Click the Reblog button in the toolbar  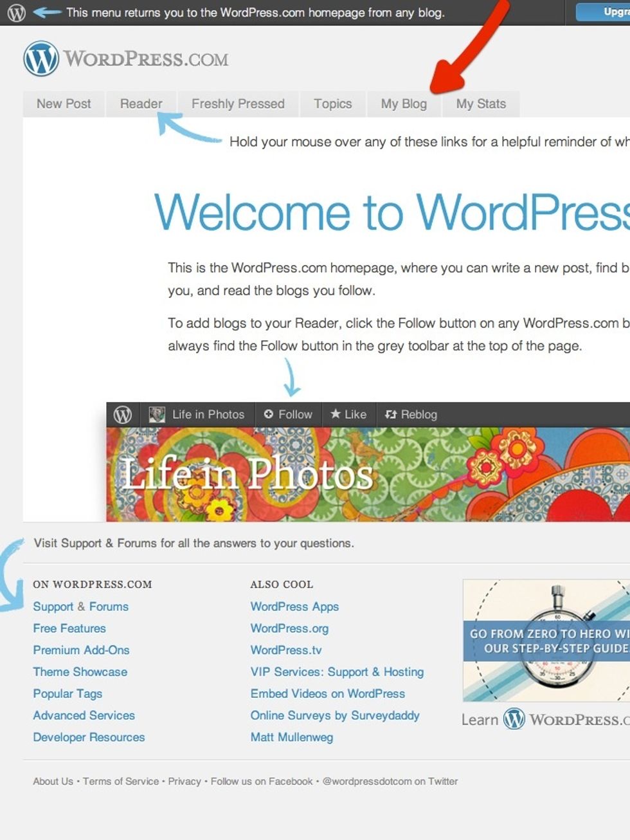tap(411, 415)
